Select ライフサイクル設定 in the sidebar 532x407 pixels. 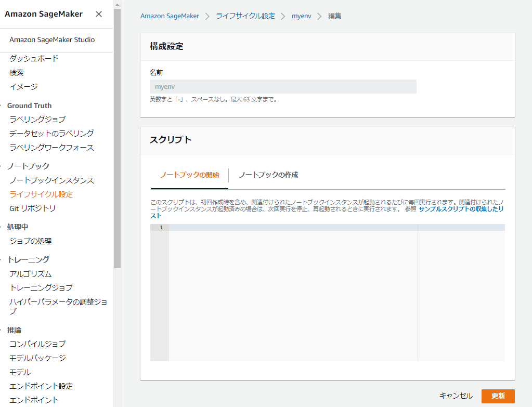point(41,194)
